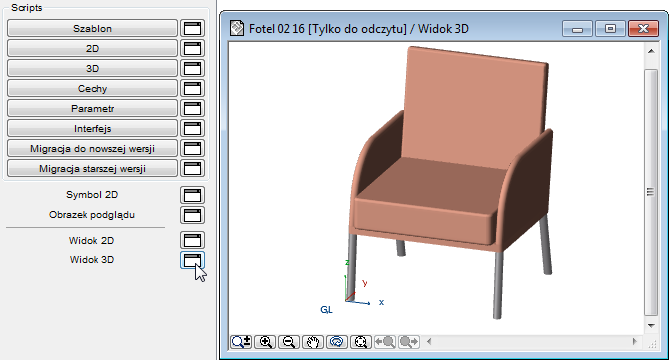Open Interfejs script in new window icon
The width and height of the screenshot is (669, 360).
point(192,128)
